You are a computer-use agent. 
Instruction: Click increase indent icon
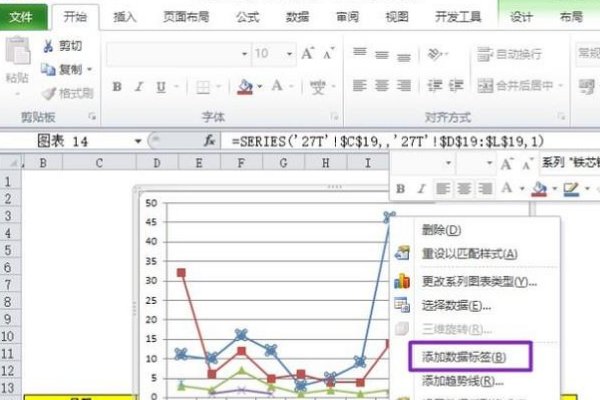tap(456, 85)
